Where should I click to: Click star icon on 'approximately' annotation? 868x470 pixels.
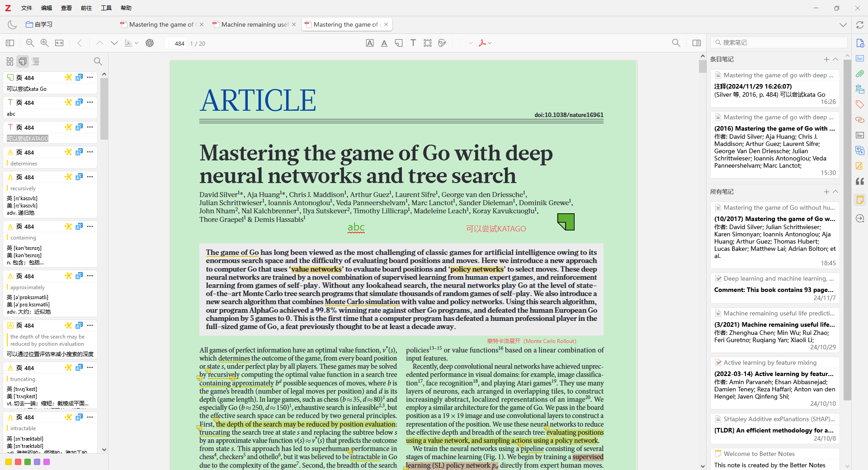click(68, 276)
